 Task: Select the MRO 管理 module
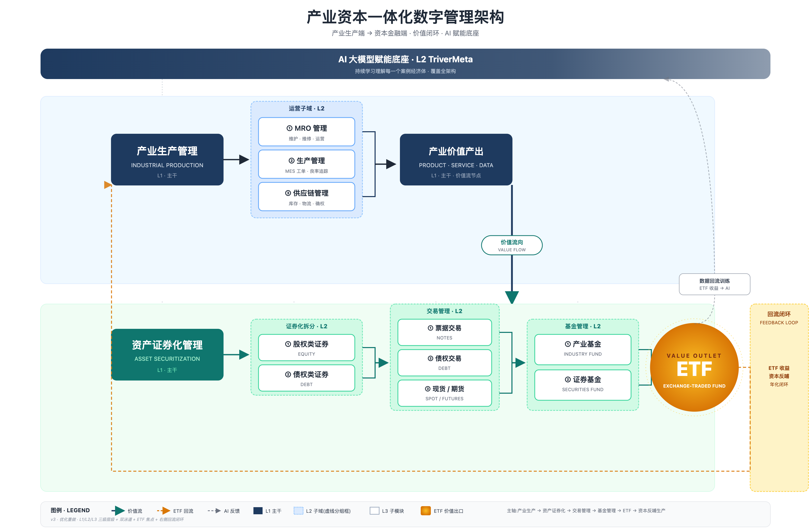coord(306,132)
